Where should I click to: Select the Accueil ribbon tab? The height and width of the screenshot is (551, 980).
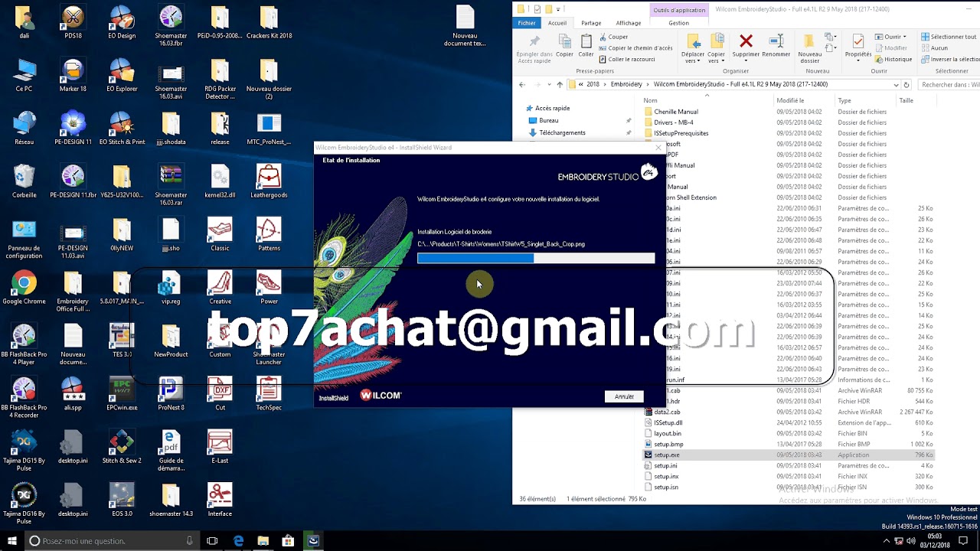pos(557,23)
